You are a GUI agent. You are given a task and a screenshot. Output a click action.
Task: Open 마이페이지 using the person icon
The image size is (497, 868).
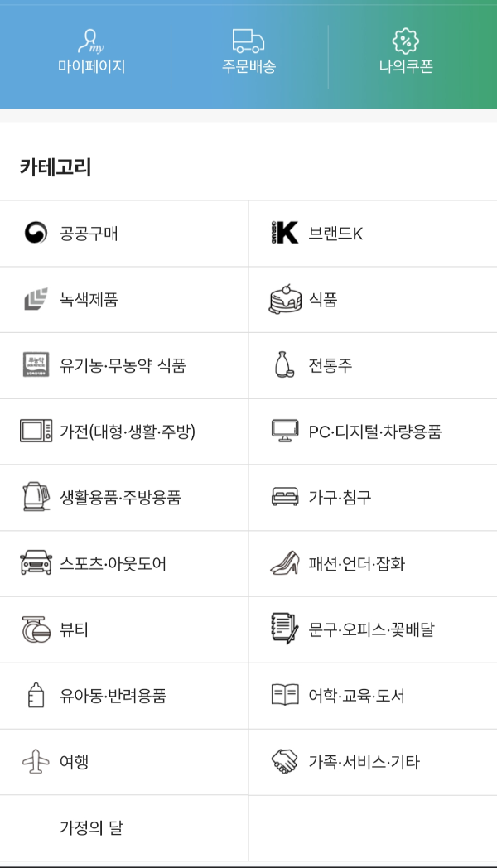pos(91,40)
